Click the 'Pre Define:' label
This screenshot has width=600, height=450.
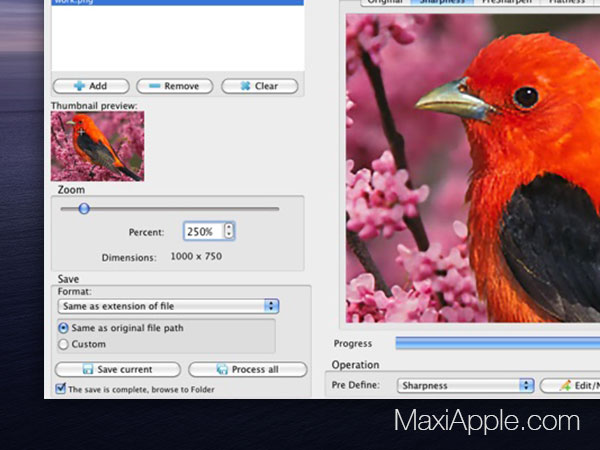pyautogui.click(x=356, y=385)
